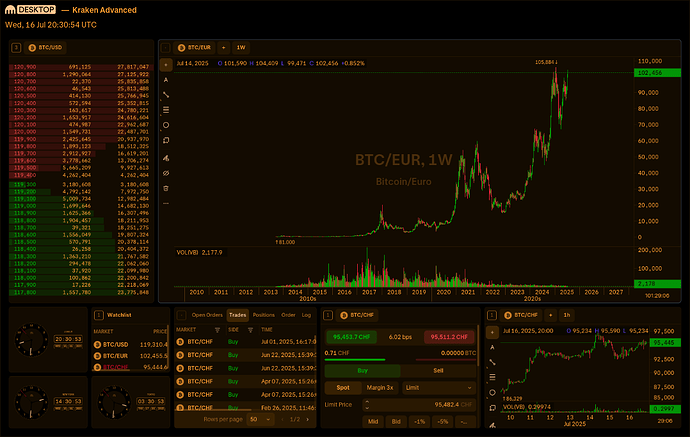Change the 1h timeframe in BTC/CHF chart

click(567, 315)
